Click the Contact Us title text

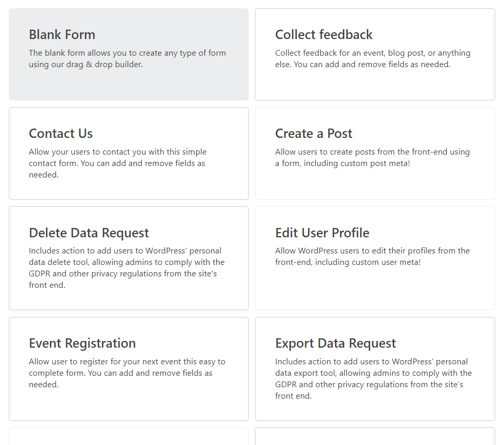click(61, 133)
